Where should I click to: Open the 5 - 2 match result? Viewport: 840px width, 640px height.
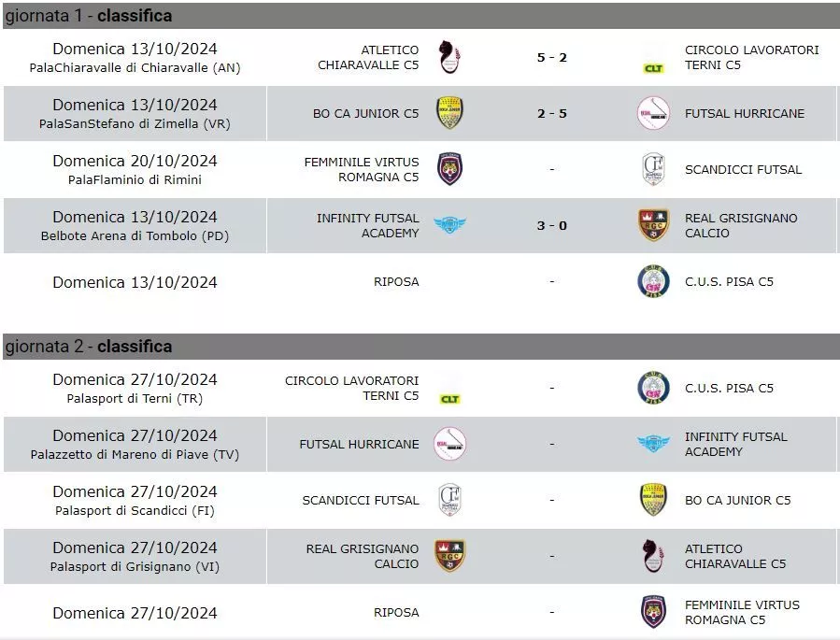[x=551, y=57]
